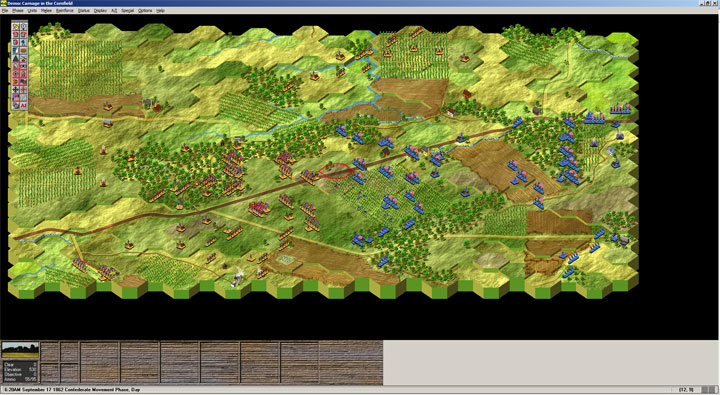Click the brown box toolbar icon

tap(23, 51)
